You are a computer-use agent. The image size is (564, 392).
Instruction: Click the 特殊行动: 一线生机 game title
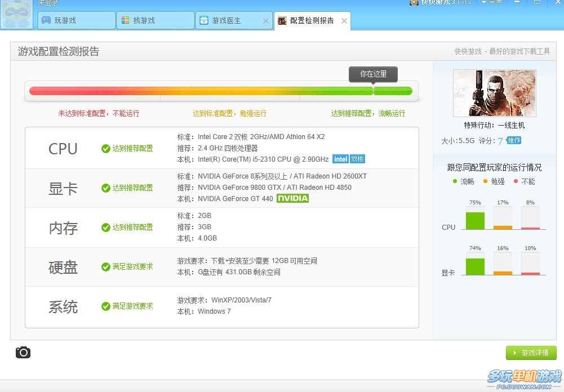[494, 125]
